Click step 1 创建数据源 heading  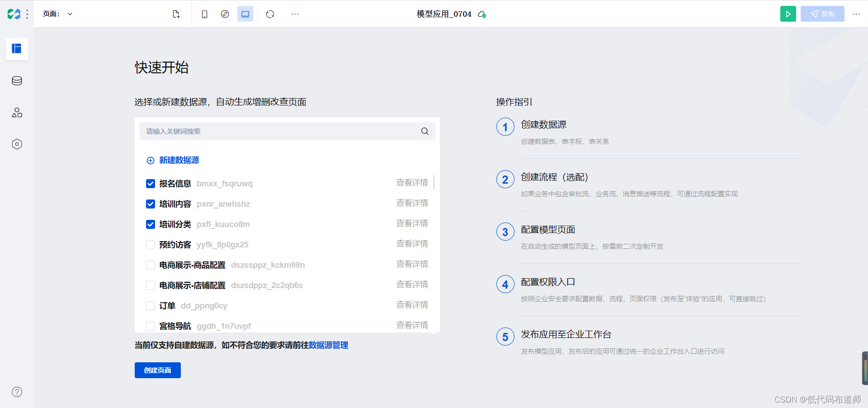(x=543, y=124)
